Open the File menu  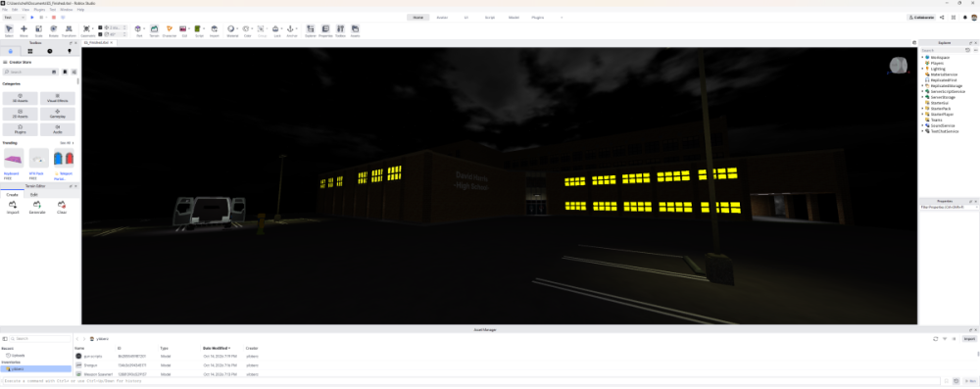click(x=4, y=10)
